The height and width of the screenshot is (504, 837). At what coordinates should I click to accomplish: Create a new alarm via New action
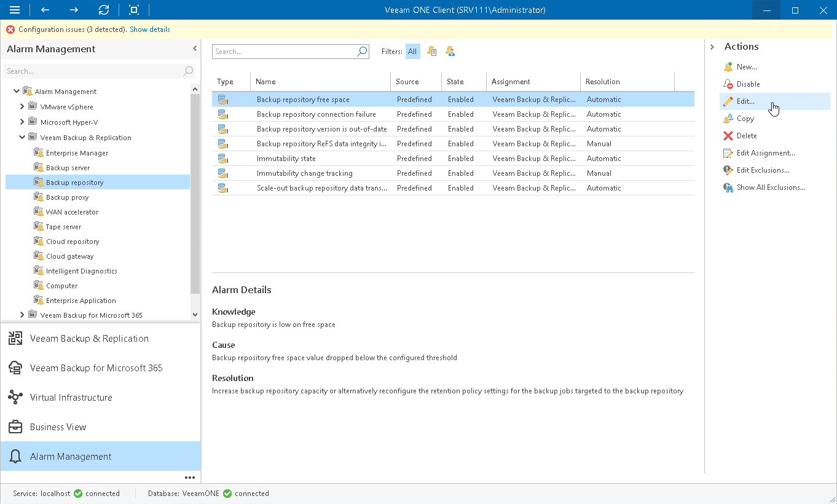click(744, 66)
